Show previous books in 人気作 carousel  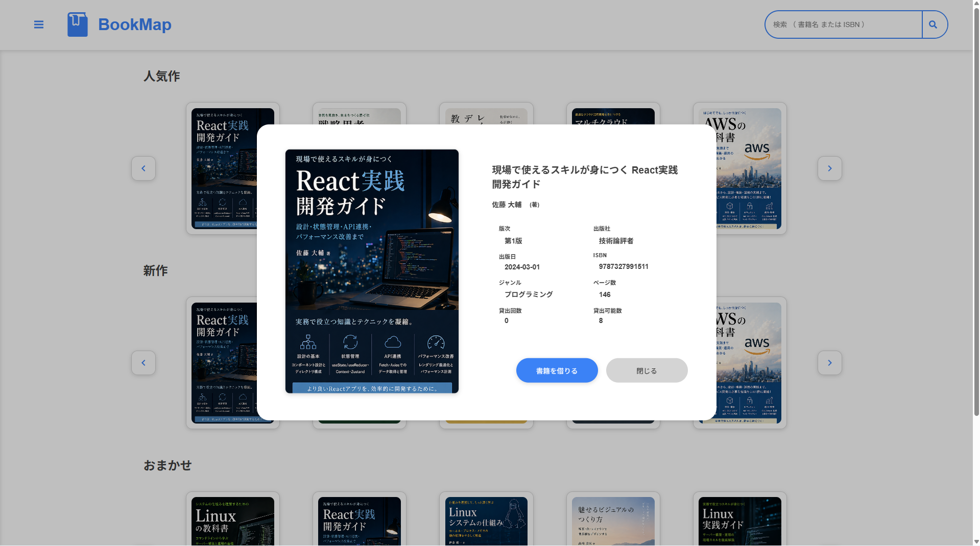pyautogui.click(x=144, y=168)
